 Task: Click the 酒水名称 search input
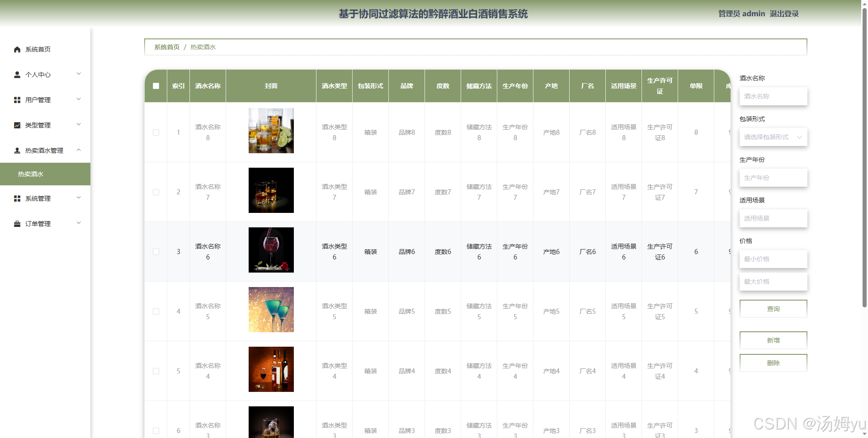click(x=773, y=96)
